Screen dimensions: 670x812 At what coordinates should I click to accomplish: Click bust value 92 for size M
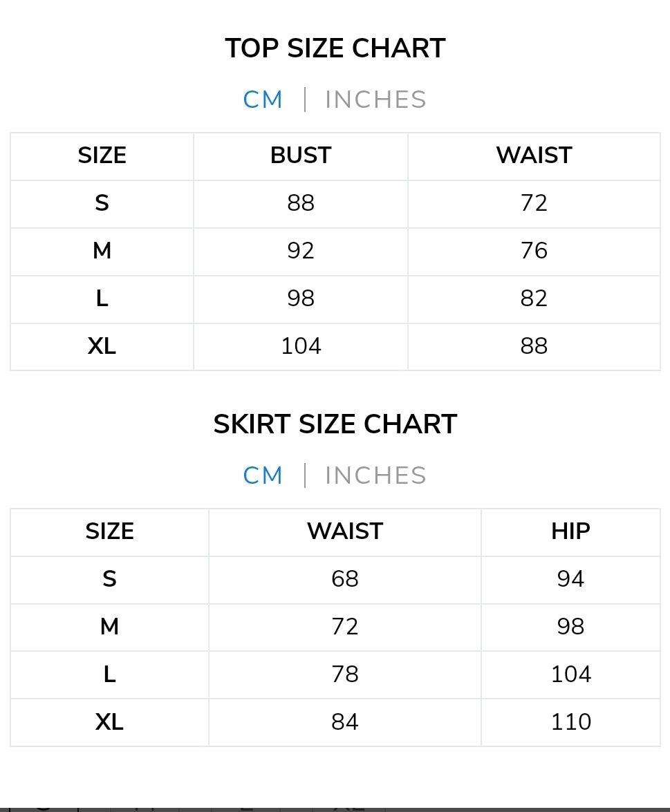coord(301,251)
